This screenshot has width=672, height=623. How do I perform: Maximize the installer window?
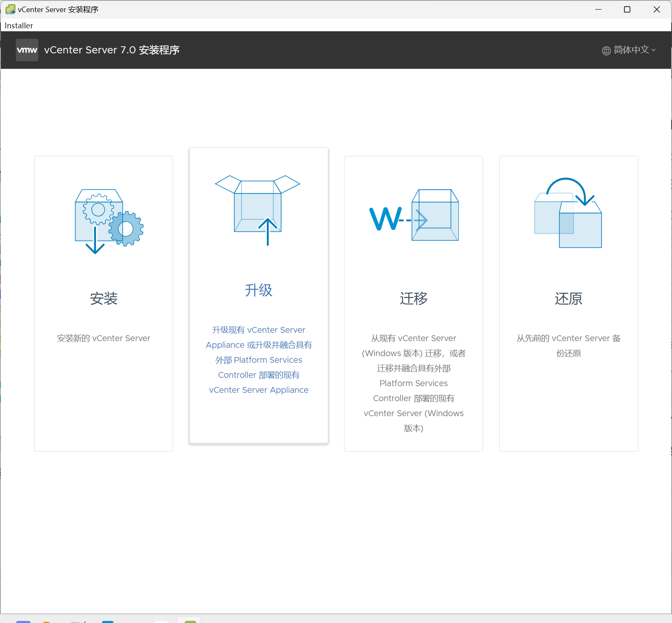627,9
